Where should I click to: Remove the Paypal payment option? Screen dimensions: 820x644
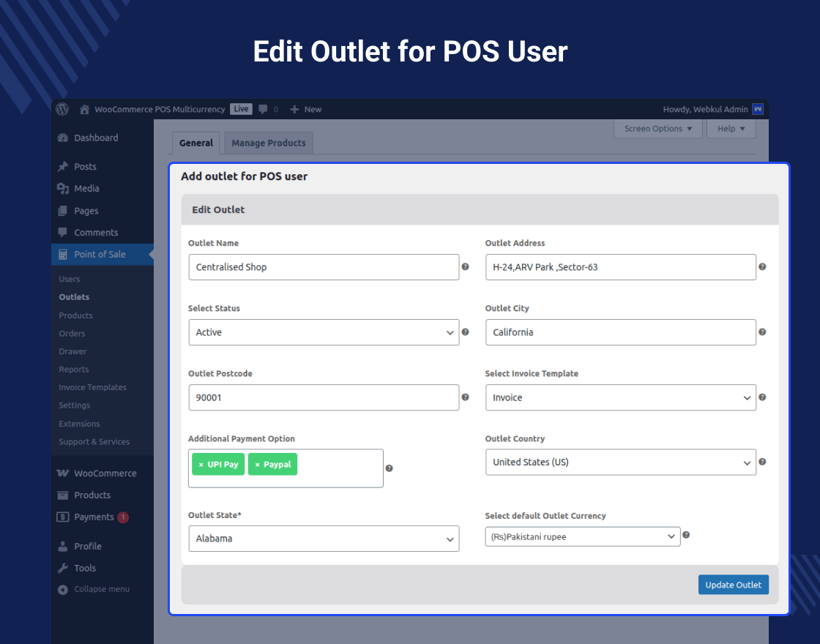click(x=258, y=464)
